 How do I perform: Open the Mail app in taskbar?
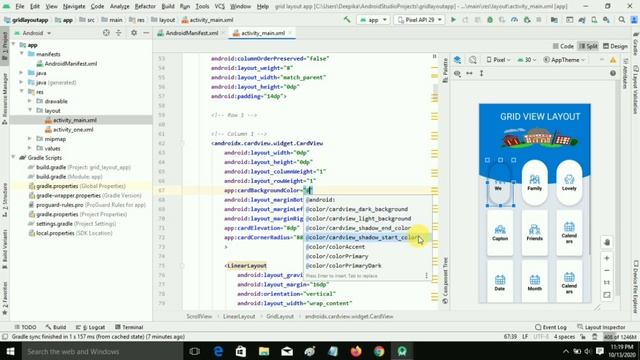(x=287, y=351)
